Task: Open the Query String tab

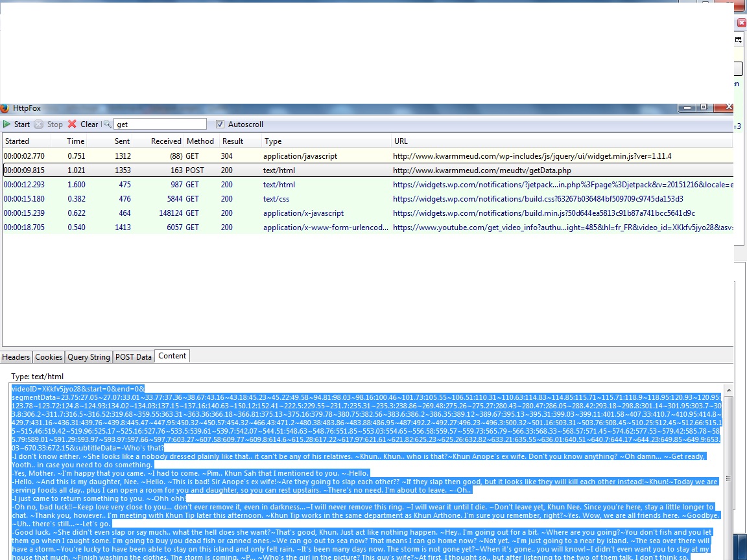Action: tap(89, 356)
